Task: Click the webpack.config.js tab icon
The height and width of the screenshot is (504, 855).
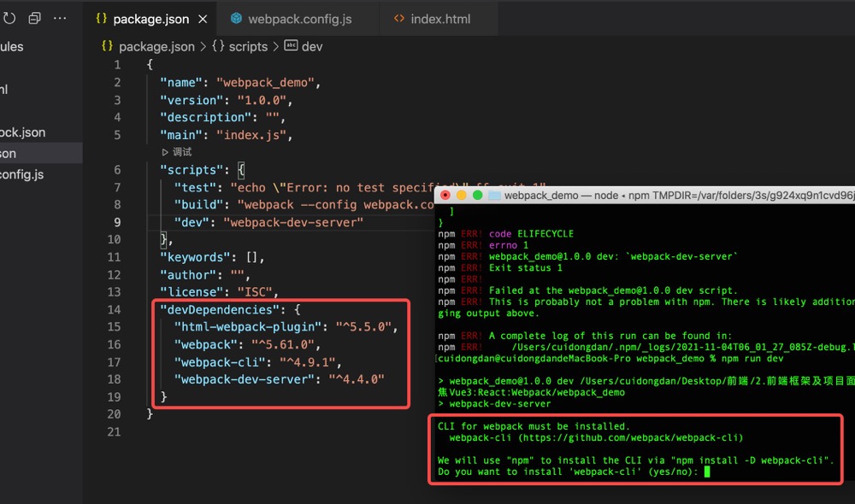Action: (236, 19)
